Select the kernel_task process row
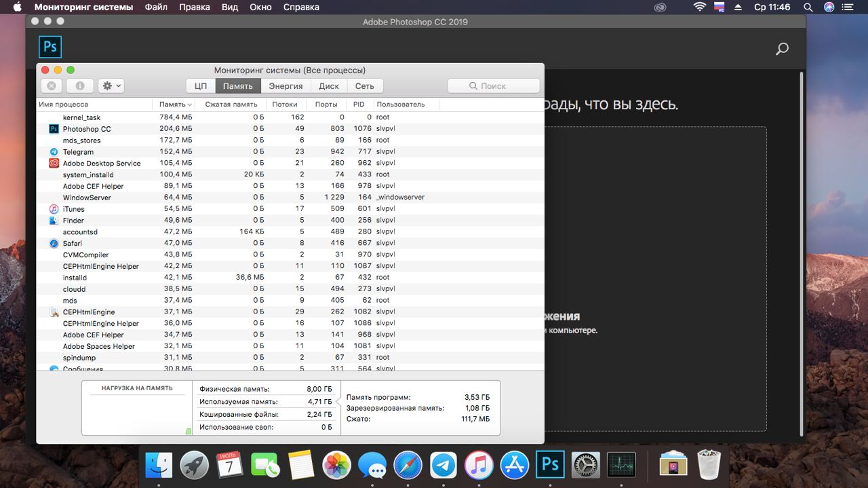Viewport: 868px width, 488px height. click(x=290, y=117)
